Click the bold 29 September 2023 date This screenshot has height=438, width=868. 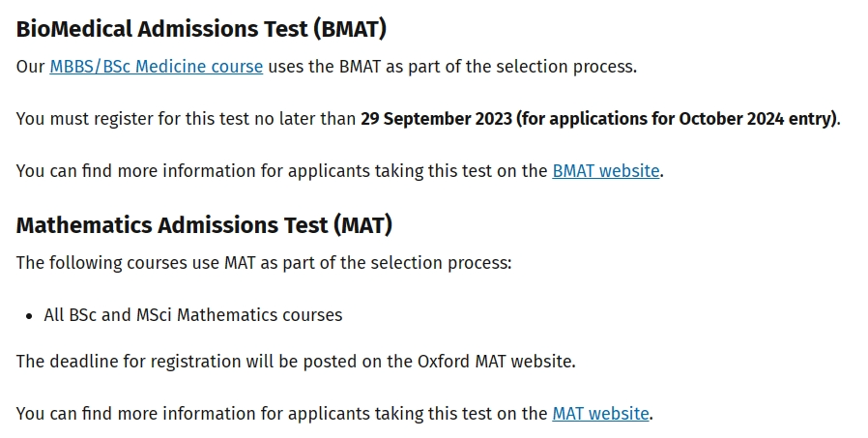tap(436, 119)
